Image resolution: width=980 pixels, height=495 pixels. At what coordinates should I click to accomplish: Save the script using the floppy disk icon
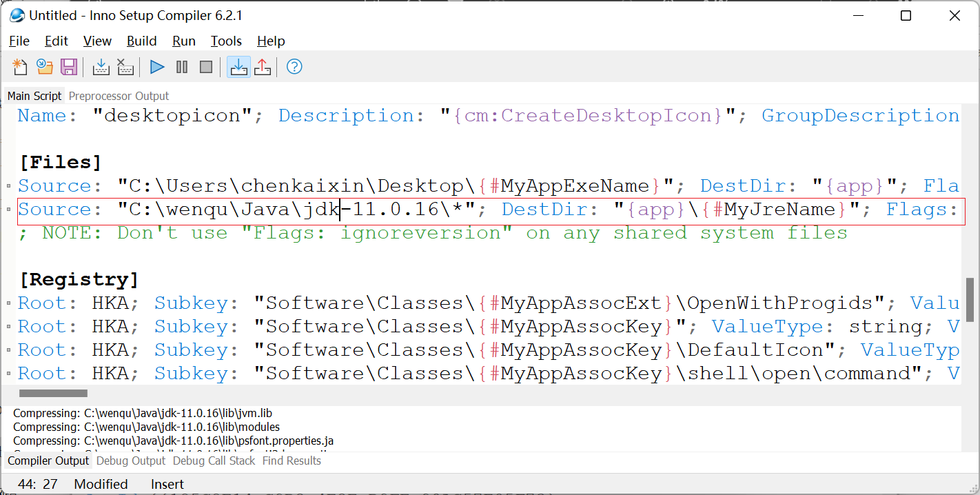(x=68, y=67)
